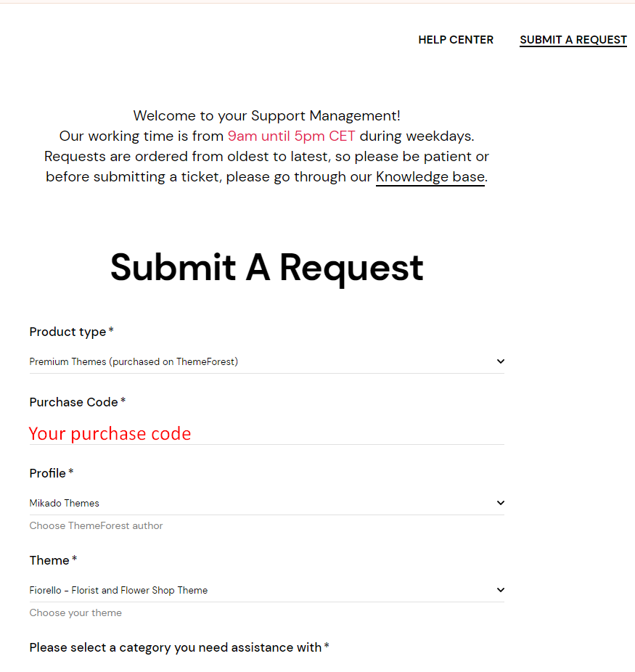The width and height of the screenshot is (635, 672).
Task: Follow the Knowledge base link
Action: pyautogui.click(x=430, y=177)
